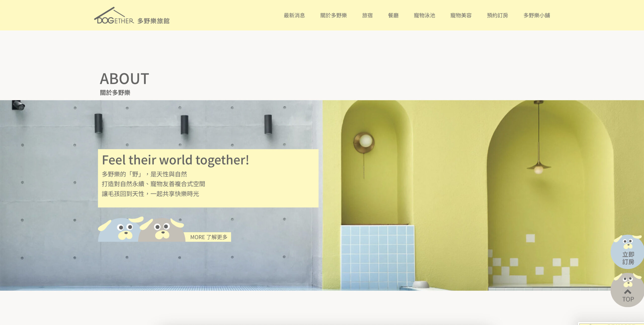Select 寵物美容 in the navigation
The image size is (644, 325).
[461, 15]
